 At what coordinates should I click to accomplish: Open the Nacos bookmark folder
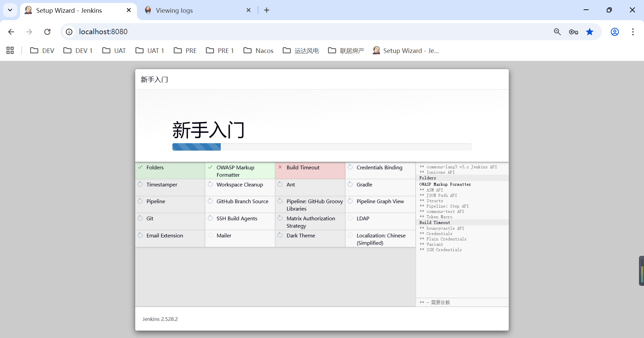pos(259,51)
